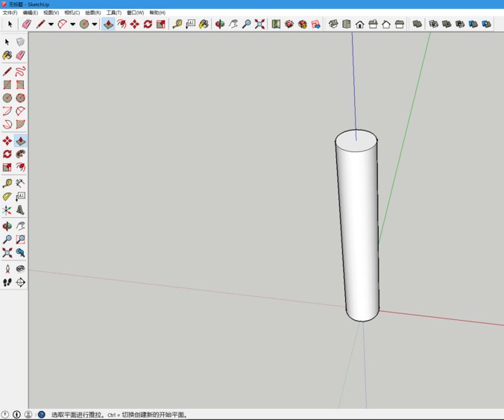Click the Orbit tool in top toolbar
The width and height of the screenshot is (504, 420).
pyautogui.click(x=220, y=24)
